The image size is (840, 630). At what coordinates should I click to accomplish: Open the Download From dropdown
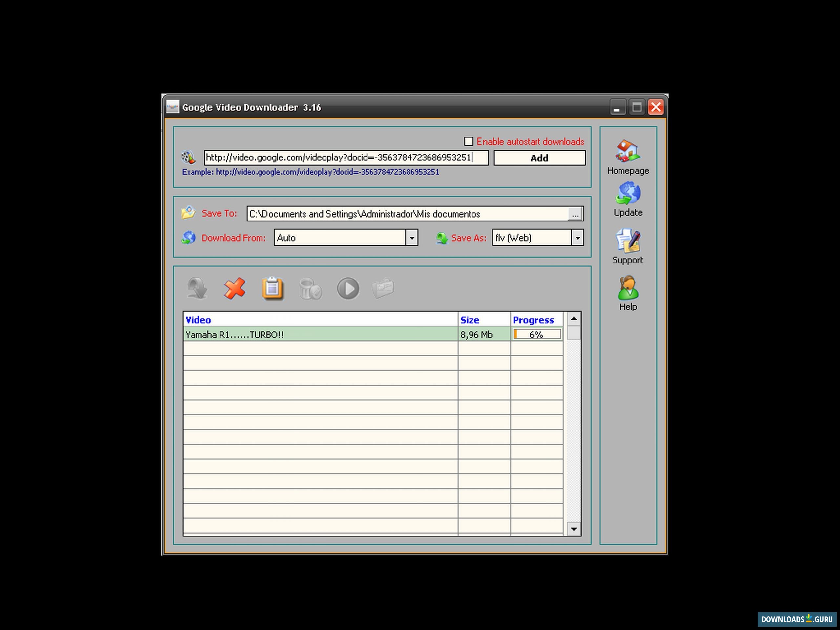coord(412,238)
